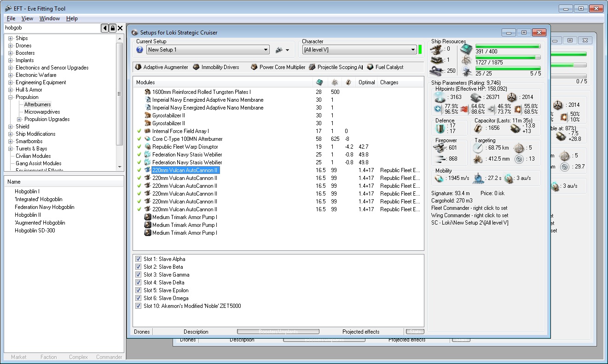Click the category tree's vertical scrollbar

point(120,103)
